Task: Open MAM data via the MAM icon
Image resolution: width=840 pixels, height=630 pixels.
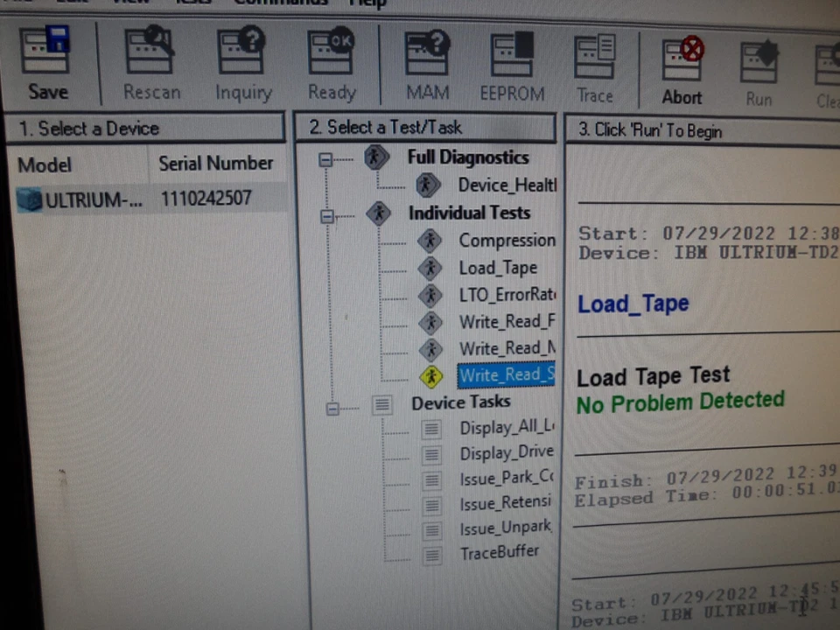Action: point(426,52)
